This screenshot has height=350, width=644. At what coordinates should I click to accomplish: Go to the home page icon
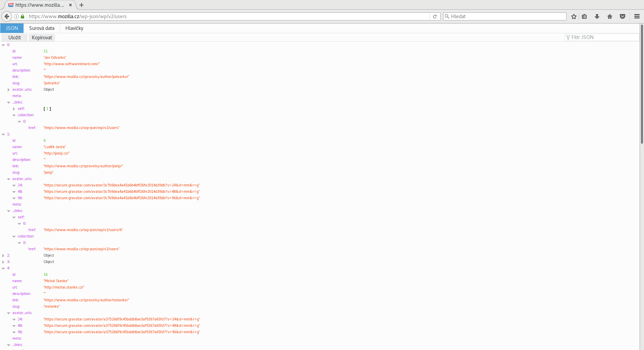609,16
